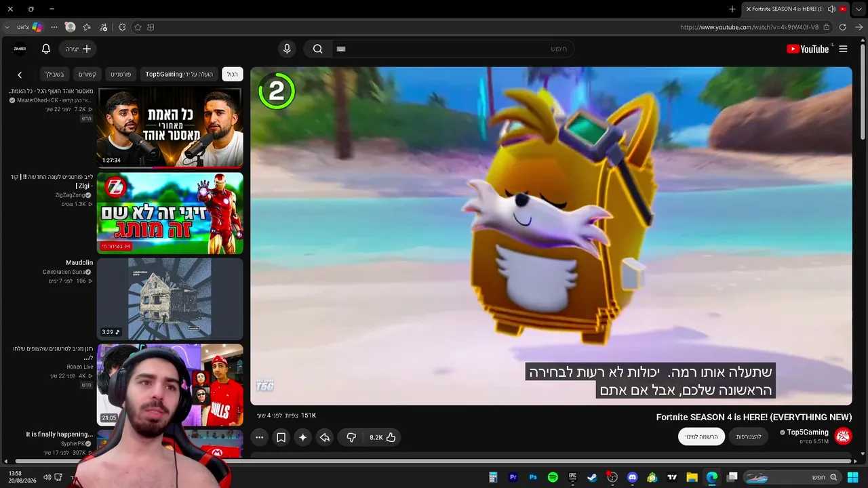Select the קשורים filter chip

[x=87, y=74]
